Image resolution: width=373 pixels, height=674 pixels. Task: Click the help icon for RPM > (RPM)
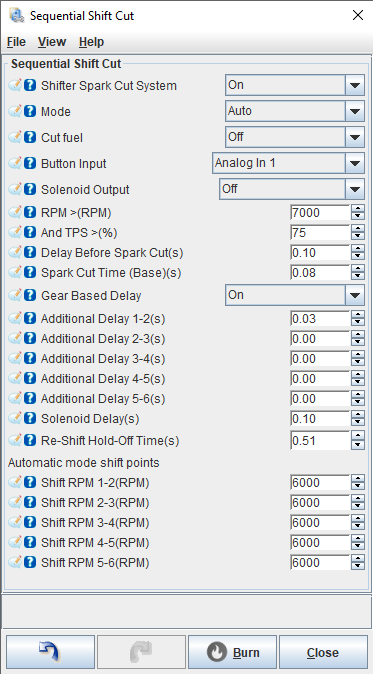pos(30,212)
